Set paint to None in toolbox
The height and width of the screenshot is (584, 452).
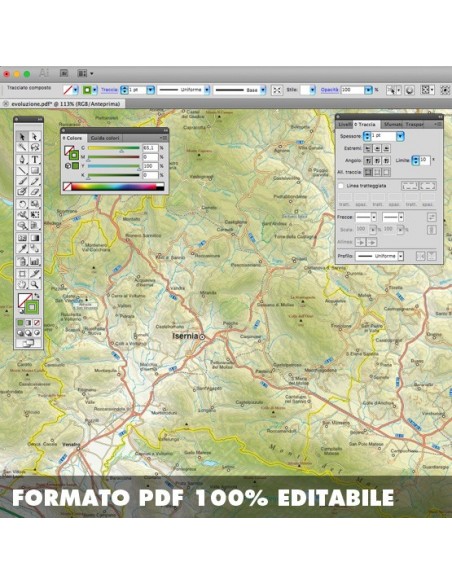[x=37, y=323]
